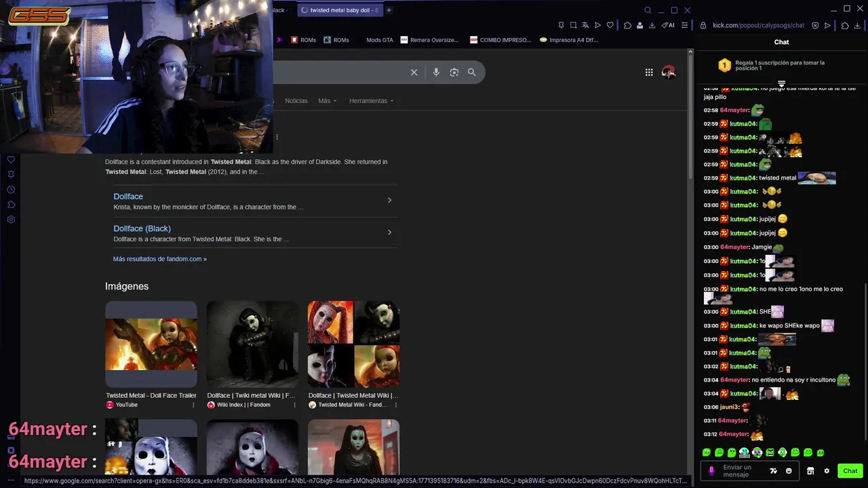Click the green Chat send button
Viewport: 868px width, 488px height.
pos(850,471)
